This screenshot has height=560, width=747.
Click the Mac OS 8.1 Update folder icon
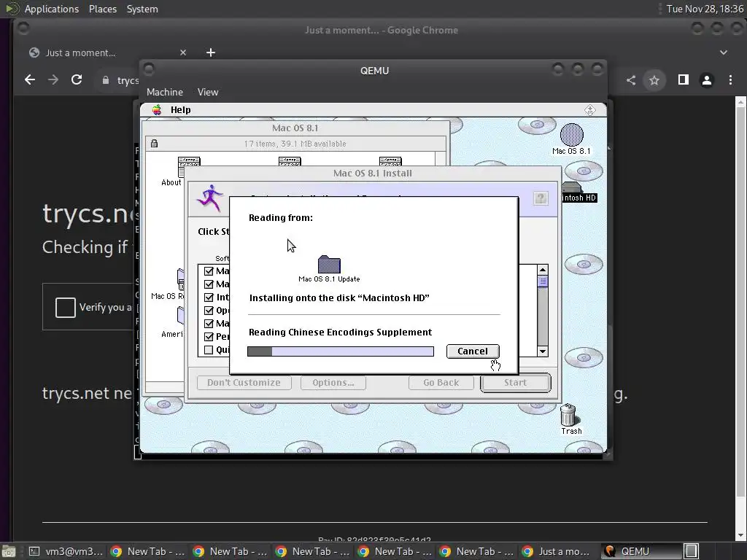tap(329, 264)
